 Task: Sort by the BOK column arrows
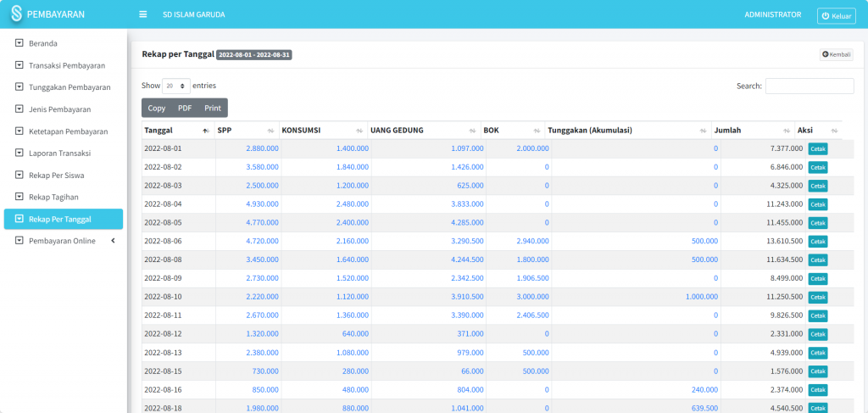(537, 131)
